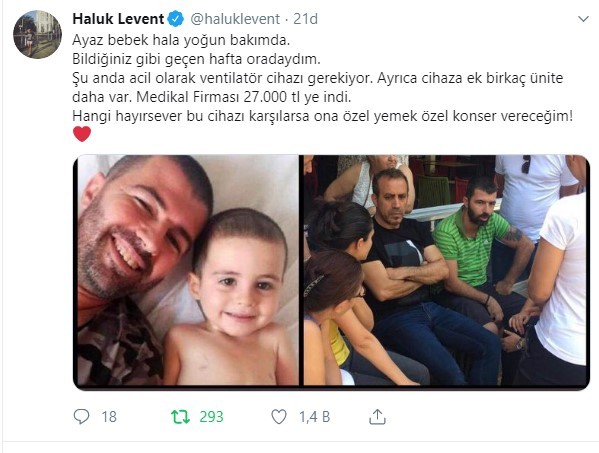599x453 pixels.
Task: Click the @haluklevent handle
Action: (x=235, y=19)
